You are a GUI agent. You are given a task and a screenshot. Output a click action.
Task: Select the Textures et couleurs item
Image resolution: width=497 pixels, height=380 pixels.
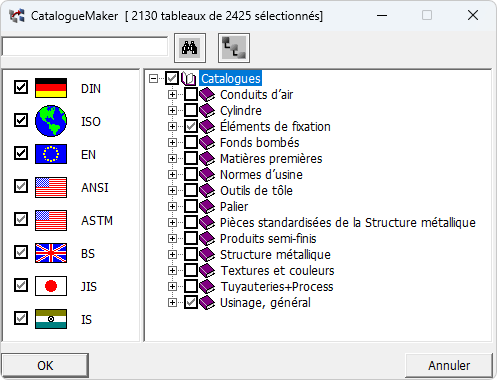coord(277,271)
